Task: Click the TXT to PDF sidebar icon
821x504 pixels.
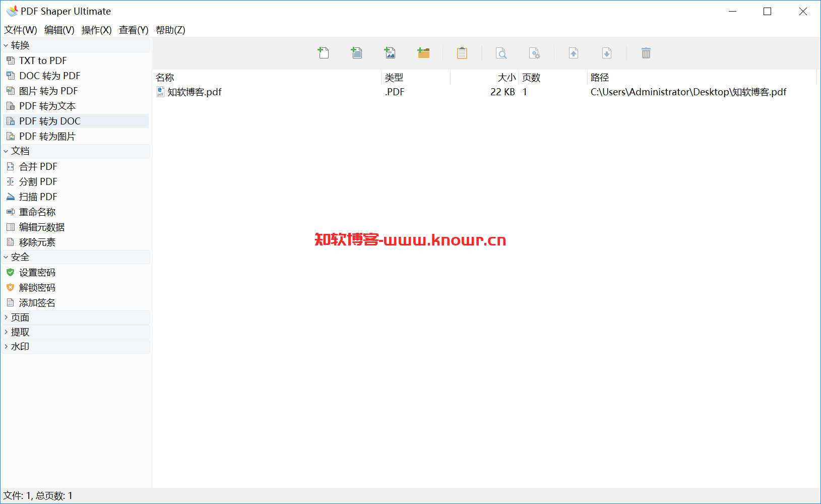Action: (11, 60)
